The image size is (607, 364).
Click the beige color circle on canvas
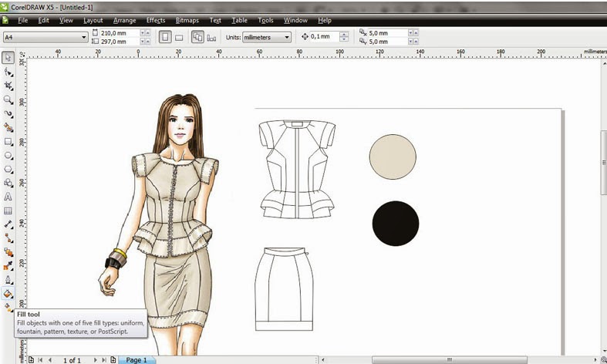tap(393, 156)
